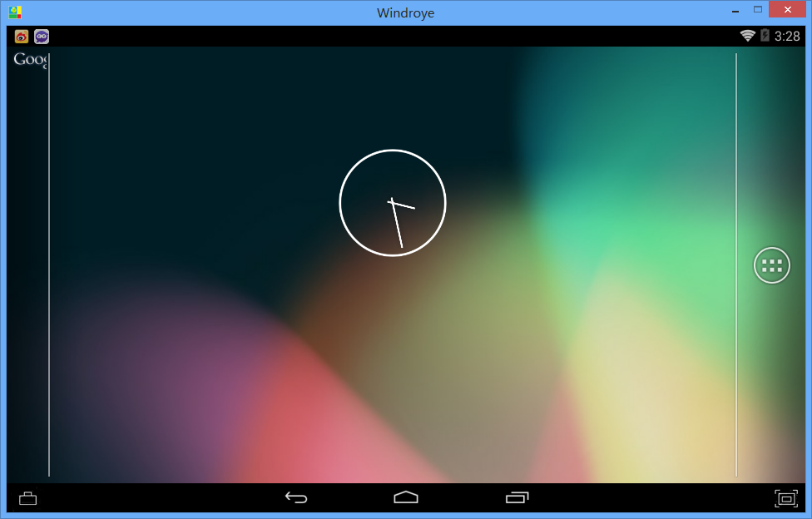Image resolution: width=812 pixels, height=519 pixels.
Task: Toggle fullscreen with the frame icon
Action: coord(786,498)
